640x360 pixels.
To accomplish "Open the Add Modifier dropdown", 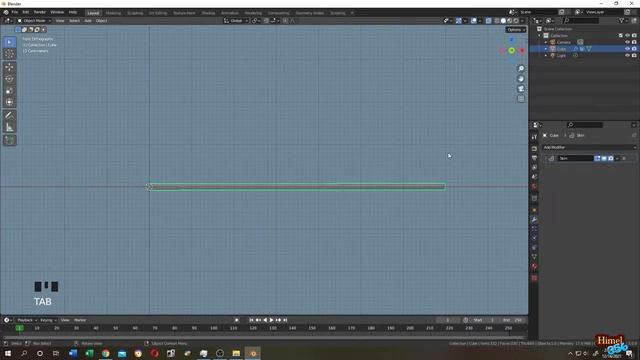I will [x=589, y=147].
